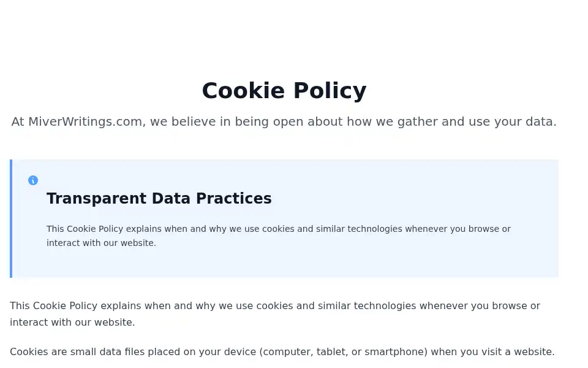Click the "Transparent Data Practices" heading

(159, 198)
